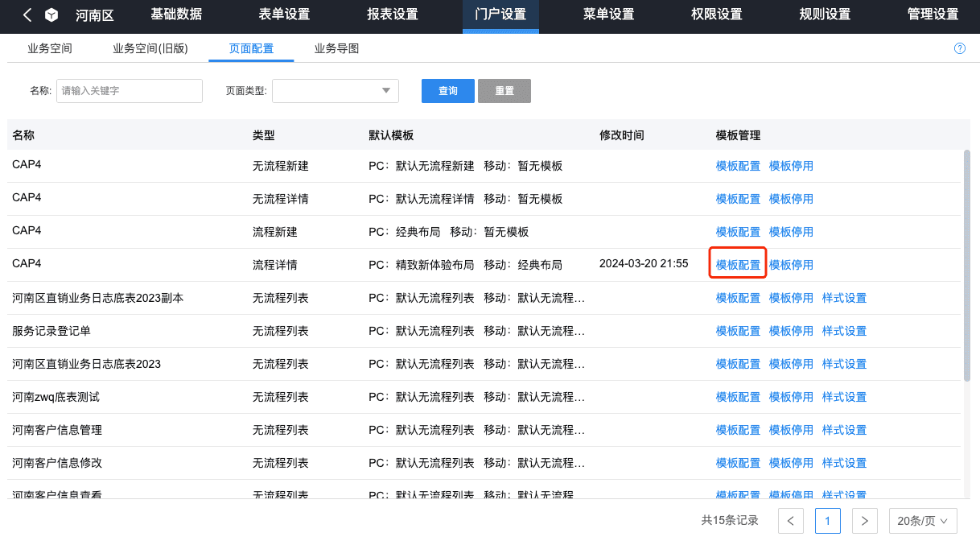Click 样式设置 for 河南zwq底表测试
Image resolution: width=980 pixels, height=541 pixels.
coord(844,397)
